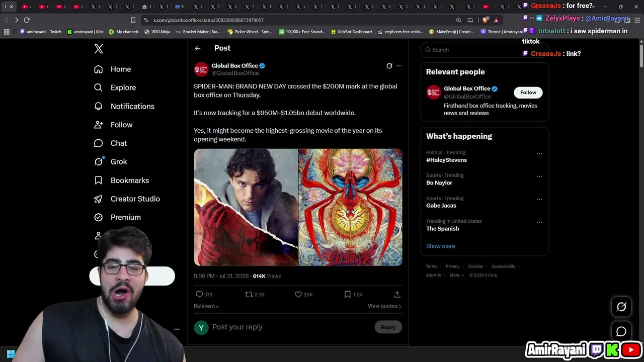Open the post's more options menu
This screenshot has height=362, width=644.
(x=399, y=66)
